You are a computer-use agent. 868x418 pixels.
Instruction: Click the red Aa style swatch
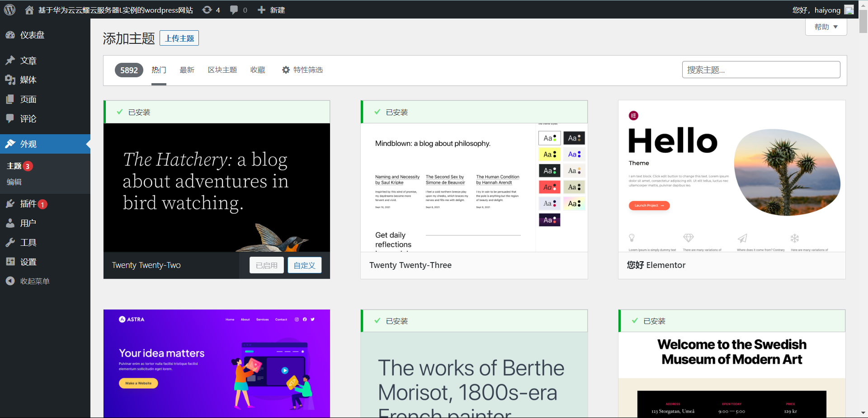[550, 187]
